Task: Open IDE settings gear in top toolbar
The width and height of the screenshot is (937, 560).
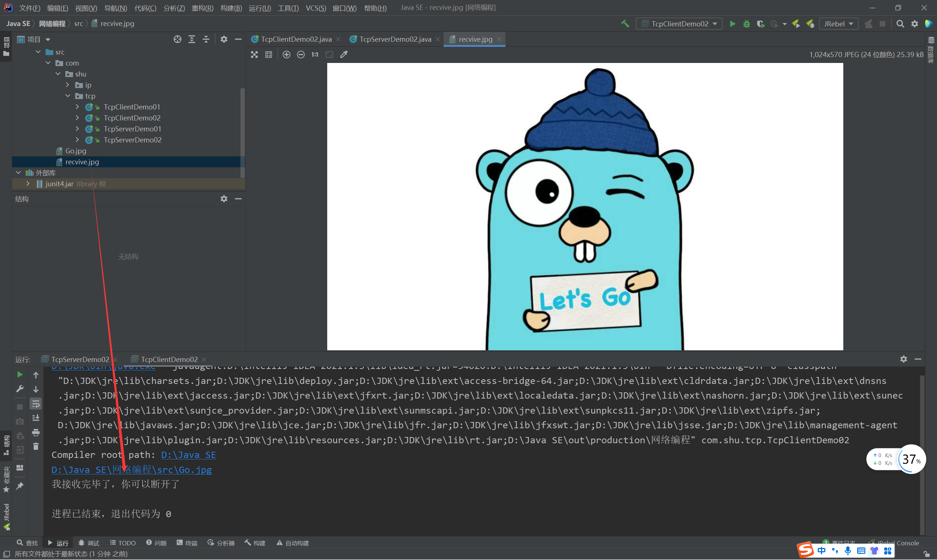Action: pos(915,24)
